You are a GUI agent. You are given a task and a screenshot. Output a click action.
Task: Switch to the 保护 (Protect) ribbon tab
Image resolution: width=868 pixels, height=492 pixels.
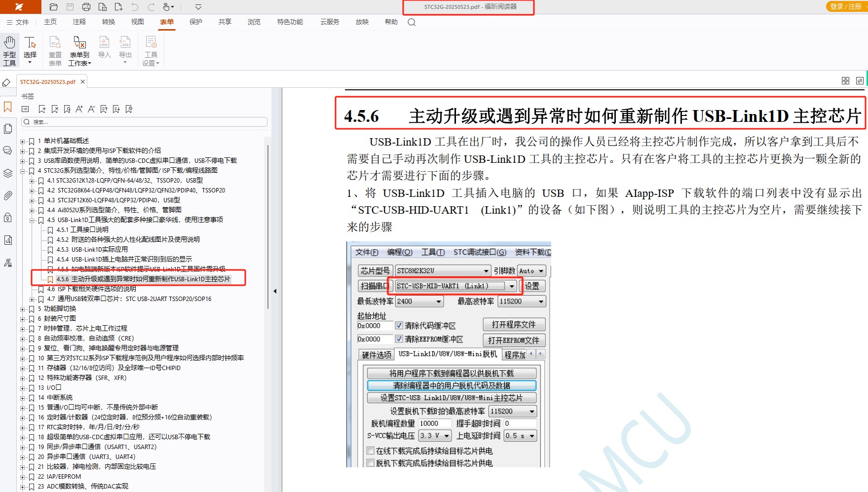196,22
